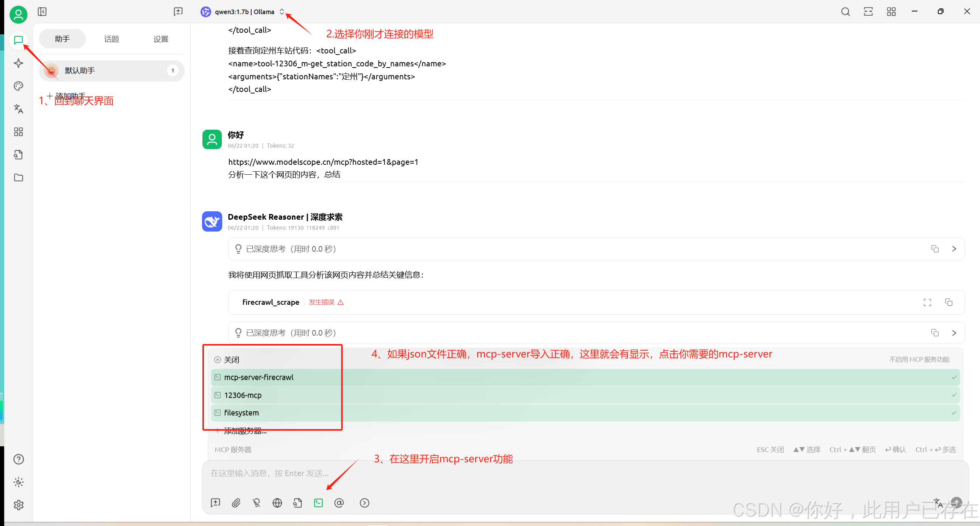This screenshot has width=980, height=526.
Task: Select knowledge base icon in input toolbar
Action: coord(298,503)
